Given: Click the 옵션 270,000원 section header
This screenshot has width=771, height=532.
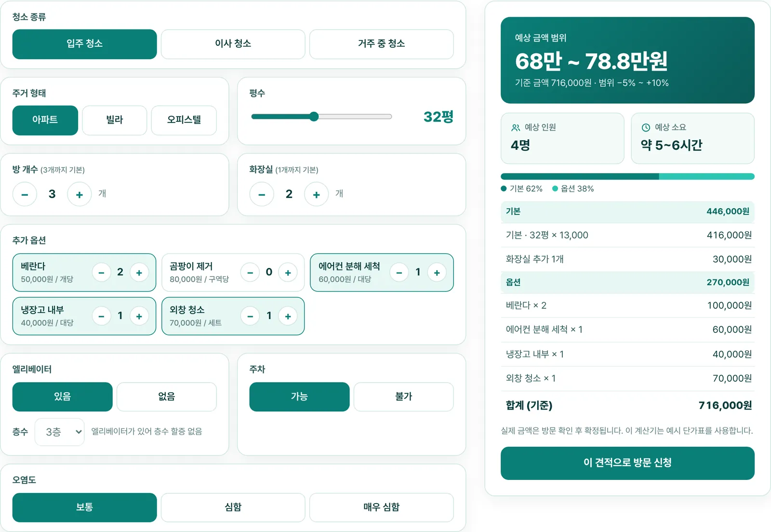Looking at the screenshot, I should point(627,282).
